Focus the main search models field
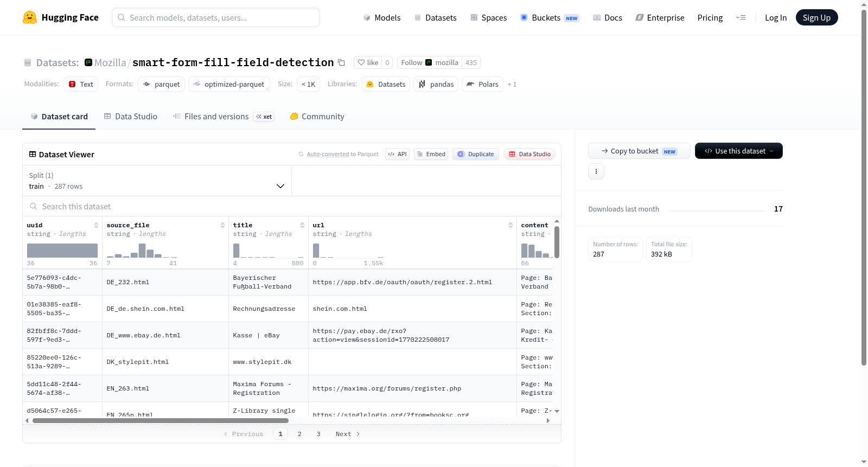Viewport: 868px width, 467px height. 216,17
